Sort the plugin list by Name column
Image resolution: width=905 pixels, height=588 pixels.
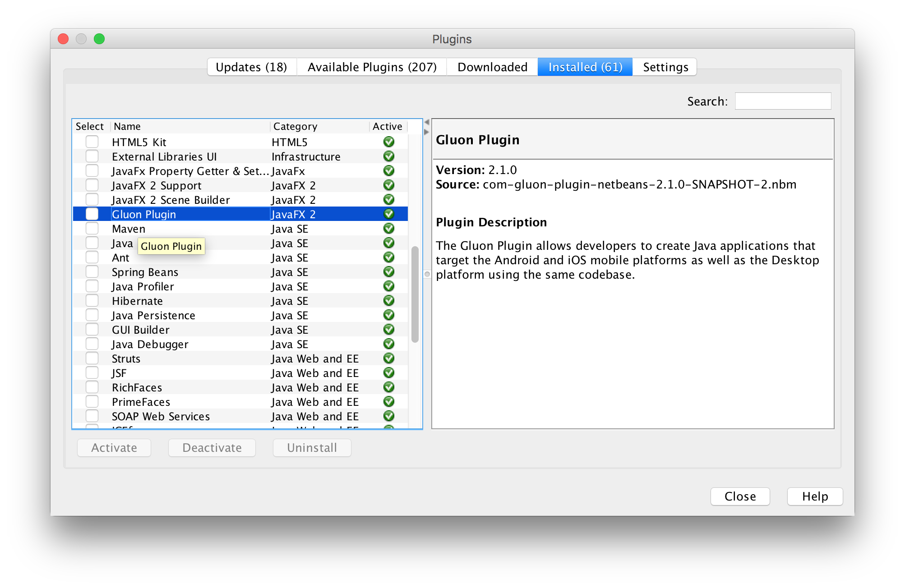(x=190, y=126)
